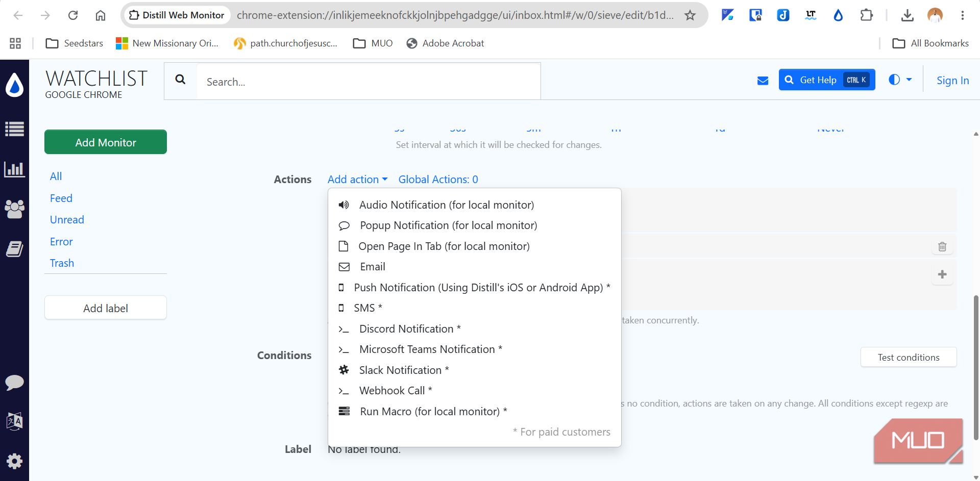Image resolution: width=980 pixels, height=481 pixels.
Task: Click the Test conditions button
Action: tap(909, 357)
